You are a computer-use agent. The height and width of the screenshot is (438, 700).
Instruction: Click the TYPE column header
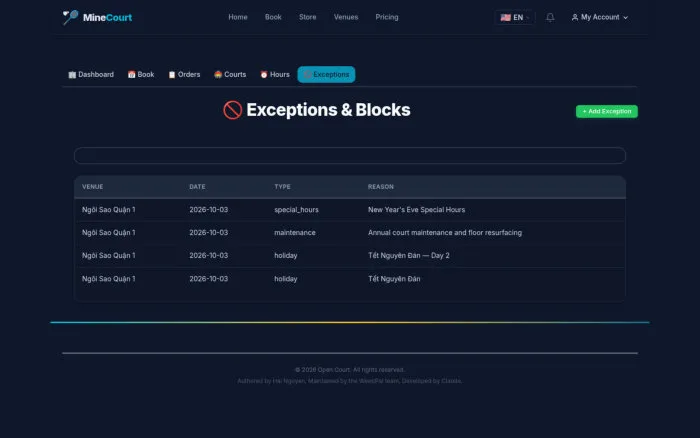click(282, 187)
